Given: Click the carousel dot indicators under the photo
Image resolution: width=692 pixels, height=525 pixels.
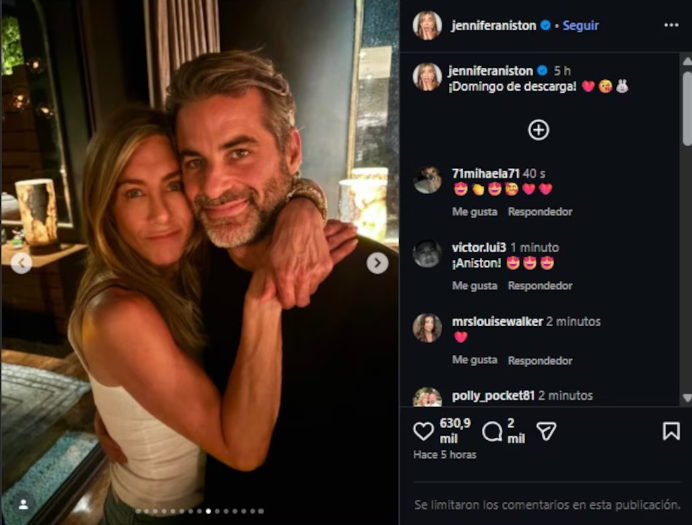Looking at the screenshot, I should pos(200,511).
